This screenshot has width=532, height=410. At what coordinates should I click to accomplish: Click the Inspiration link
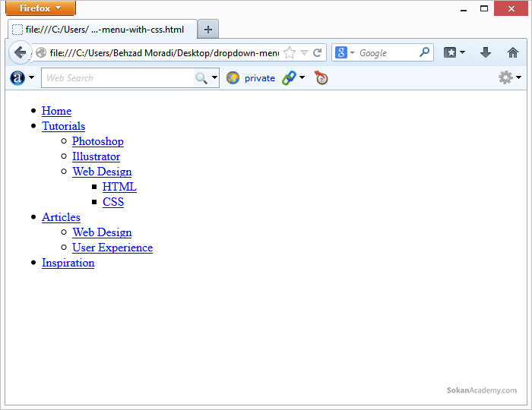(x=68, y=263)
